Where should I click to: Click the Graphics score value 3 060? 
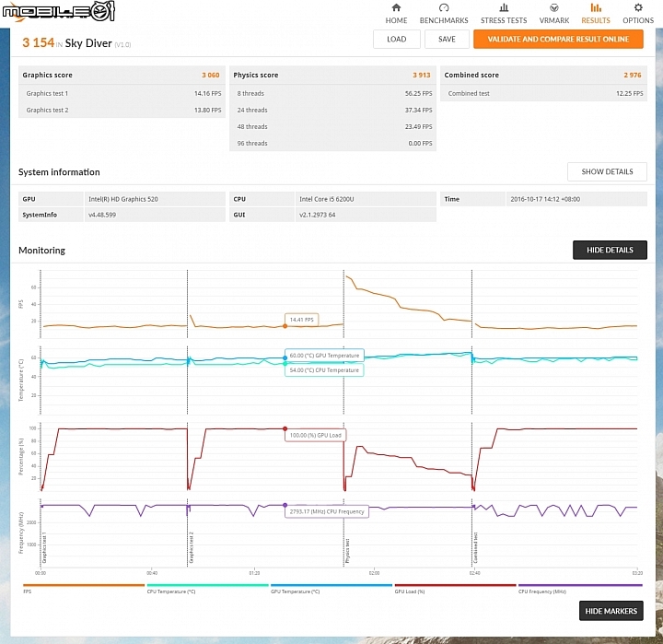[x=211, y=75]
